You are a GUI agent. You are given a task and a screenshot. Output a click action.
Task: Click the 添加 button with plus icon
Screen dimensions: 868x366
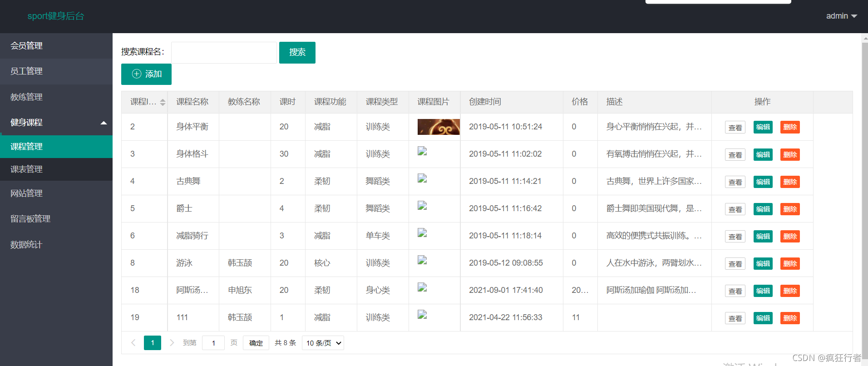146,74
